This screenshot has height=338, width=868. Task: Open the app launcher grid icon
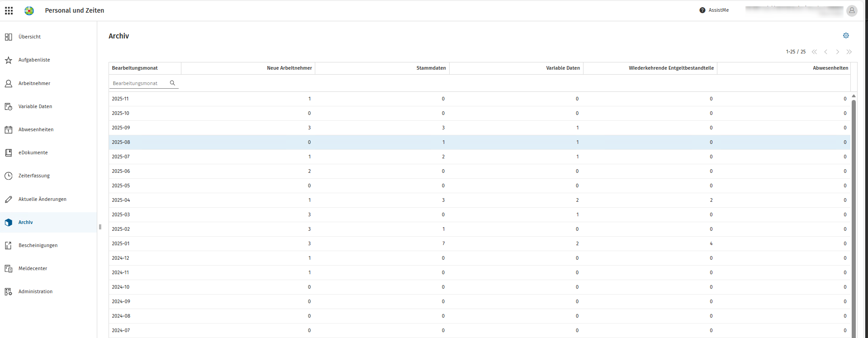coord(9,10)
